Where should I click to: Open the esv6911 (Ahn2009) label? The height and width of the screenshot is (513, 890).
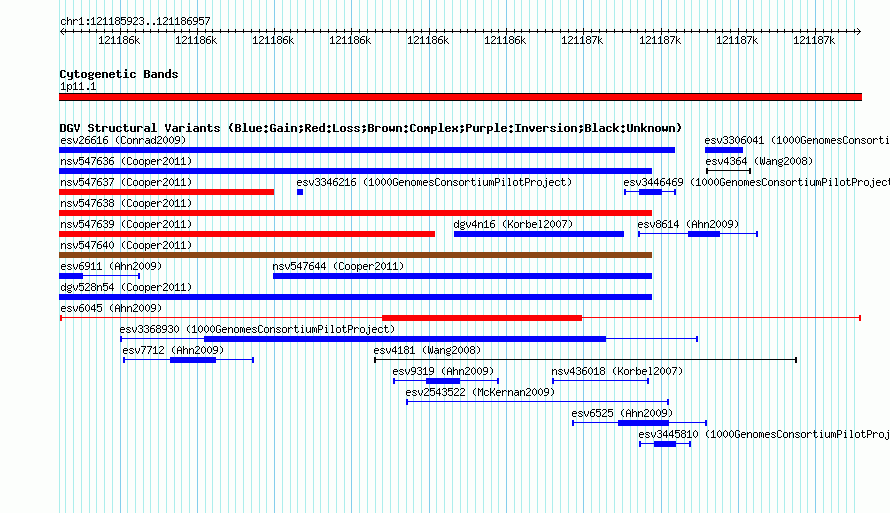pyautogui.click(x=111, y=266)
